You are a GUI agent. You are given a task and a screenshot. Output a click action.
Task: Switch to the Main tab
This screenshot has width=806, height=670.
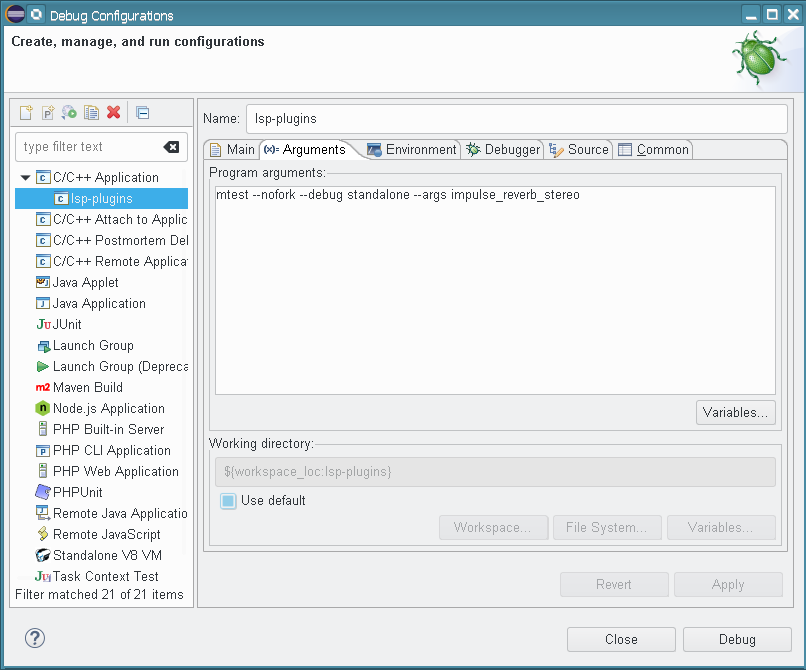coord(231,150)
